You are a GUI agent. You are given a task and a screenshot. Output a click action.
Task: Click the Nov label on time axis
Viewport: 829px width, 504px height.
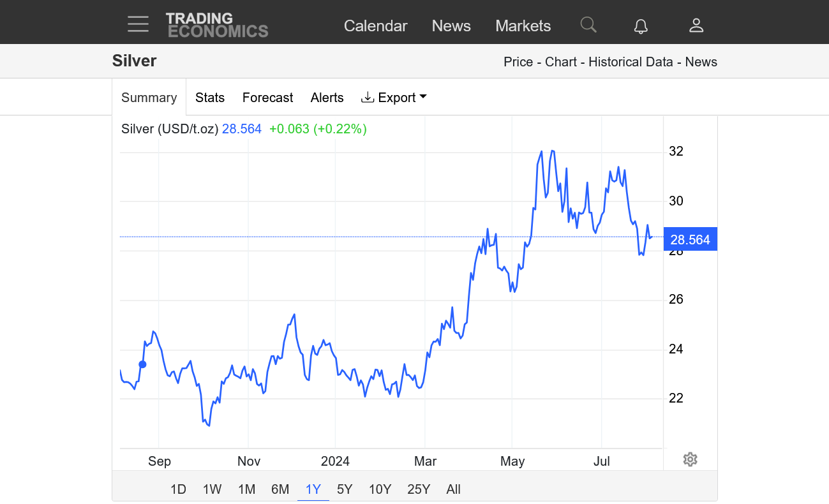click(x=248, y=461)
